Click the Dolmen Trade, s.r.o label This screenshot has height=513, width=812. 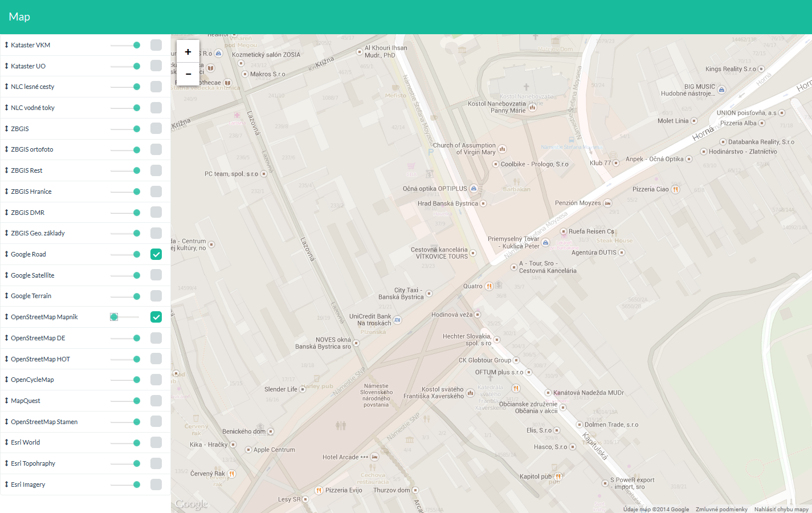(x=611, y=425)
